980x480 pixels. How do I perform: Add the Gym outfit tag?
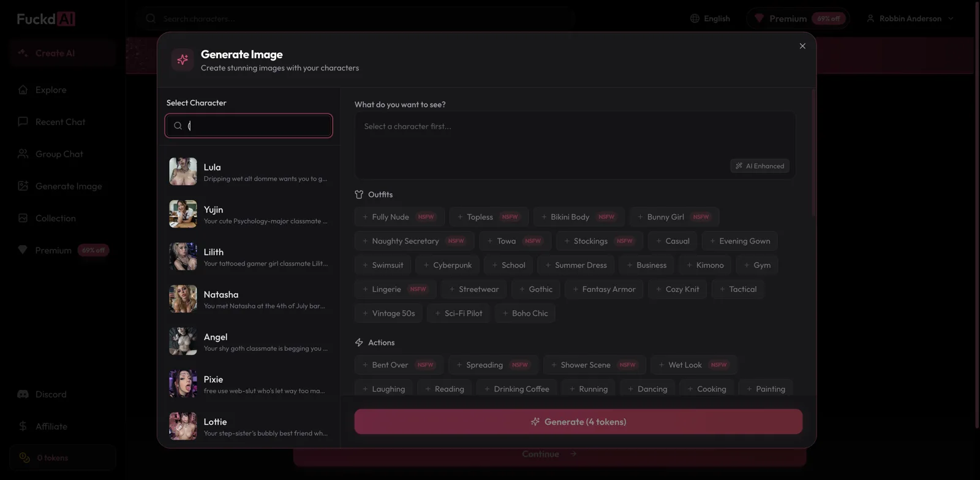point(757,265)
